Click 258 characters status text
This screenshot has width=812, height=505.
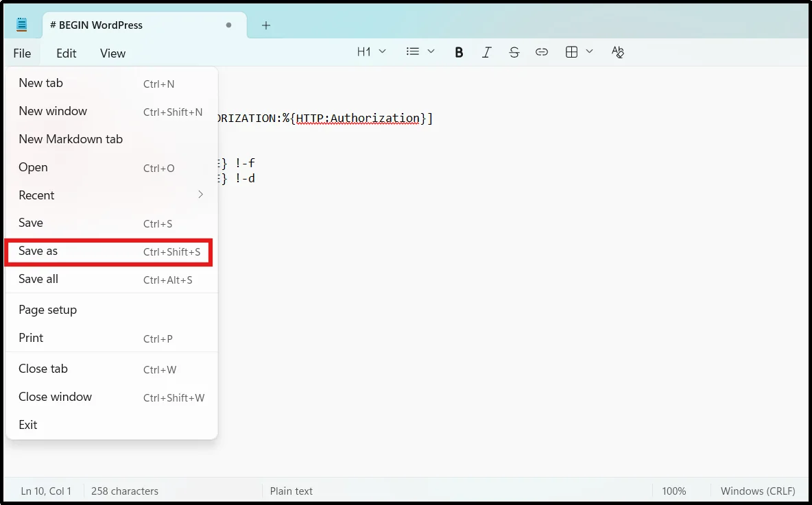click(x=125, y=491)
